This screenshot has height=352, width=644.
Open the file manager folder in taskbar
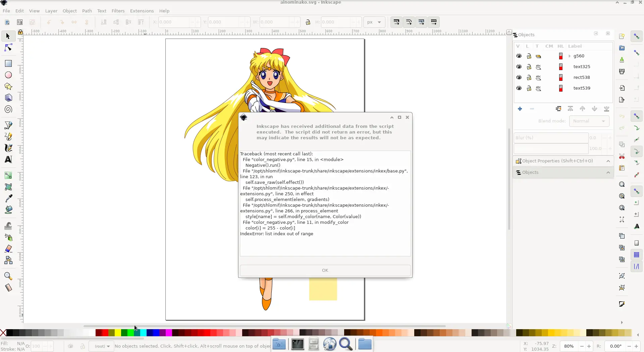coord(365,344)
